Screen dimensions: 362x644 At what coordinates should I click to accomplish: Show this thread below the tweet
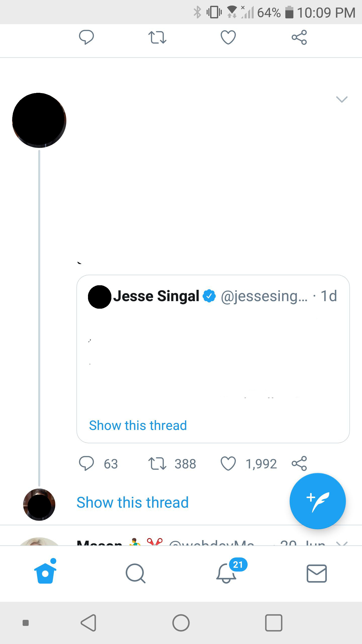(132, 502)
